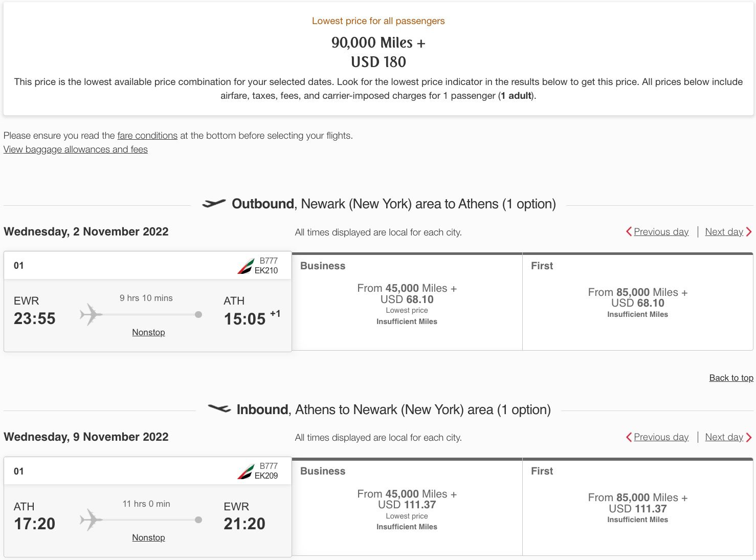The width and height of the screenshot is (756, 560).
Task: Go to Next day for outbound flights
Action: click(x=724, y=232)
